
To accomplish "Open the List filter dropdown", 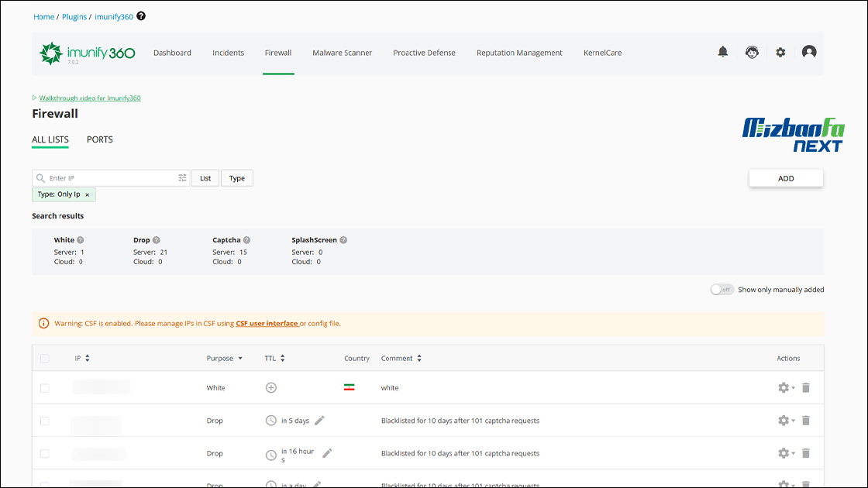I will coord(205,178).
